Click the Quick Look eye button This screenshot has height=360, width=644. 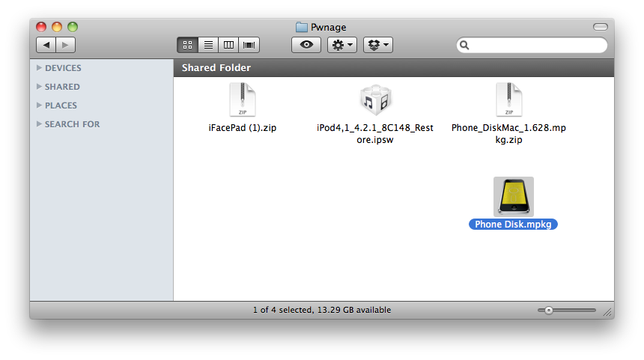pos(306,45)
